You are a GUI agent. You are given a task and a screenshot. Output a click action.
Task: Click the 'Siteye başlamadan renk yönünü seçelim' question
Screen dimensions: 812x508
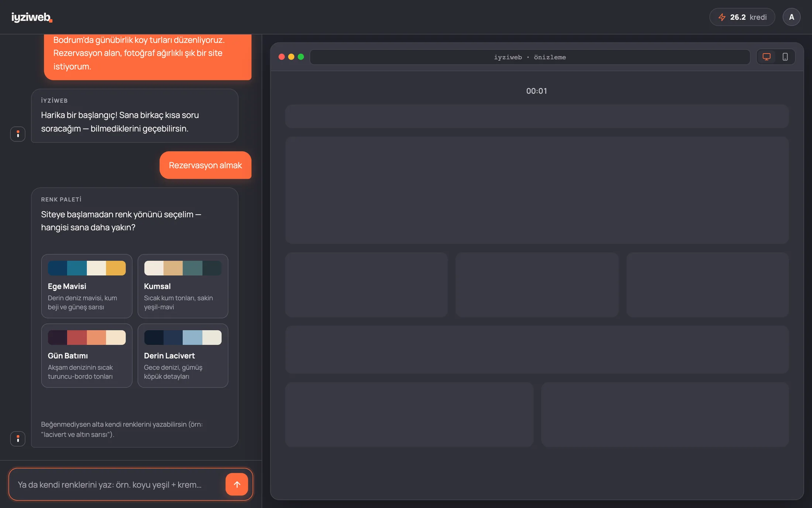(121, 221)
